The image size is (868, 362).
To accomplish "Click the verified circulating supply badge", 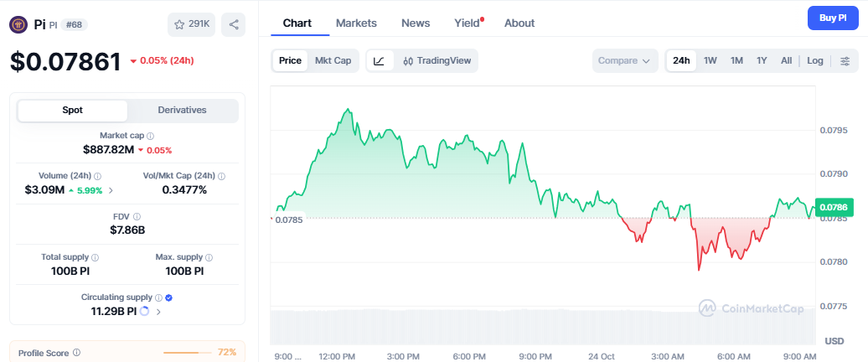I will [169, 297].
